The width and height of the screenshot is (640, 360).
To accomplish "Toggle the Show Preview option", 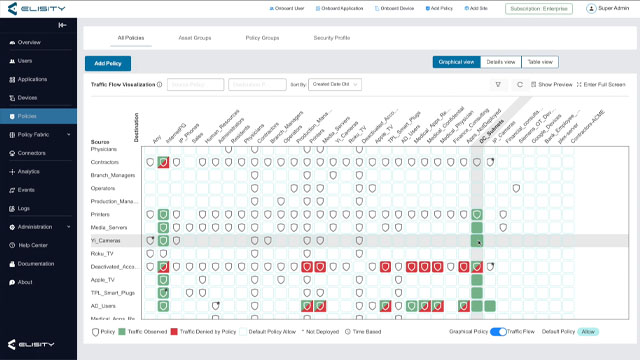I will click(x=551, y=84).
